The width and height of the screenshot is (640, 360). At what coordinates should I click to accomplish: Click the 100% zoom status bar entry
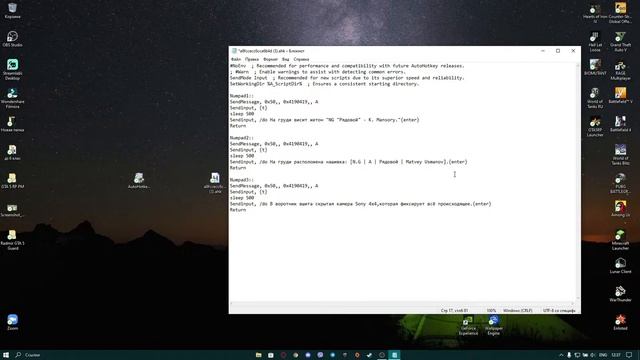[x=491, y=311]
